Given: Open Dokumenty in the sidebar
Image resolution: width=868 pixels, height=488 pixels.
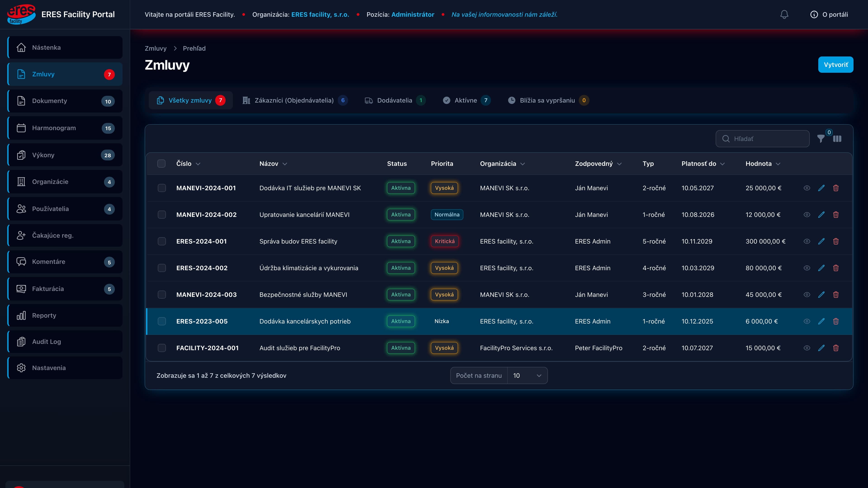Looking at the screenshot, I should 65,101.
